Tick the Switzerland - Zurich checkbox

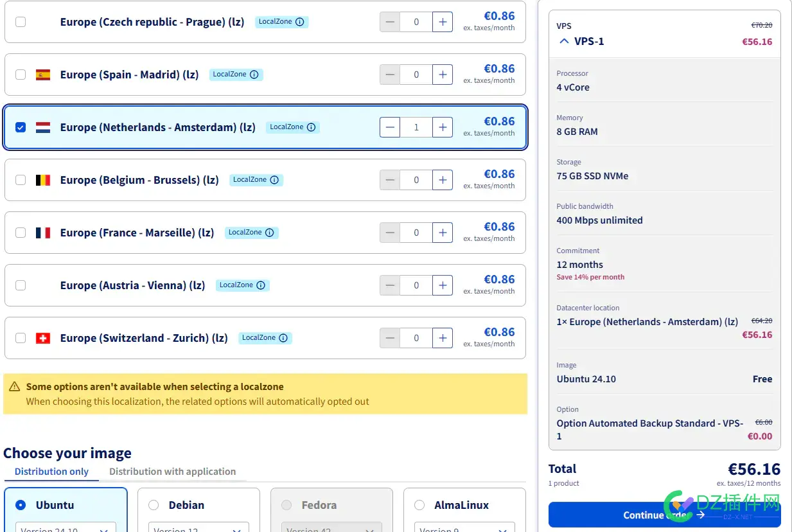21,338
